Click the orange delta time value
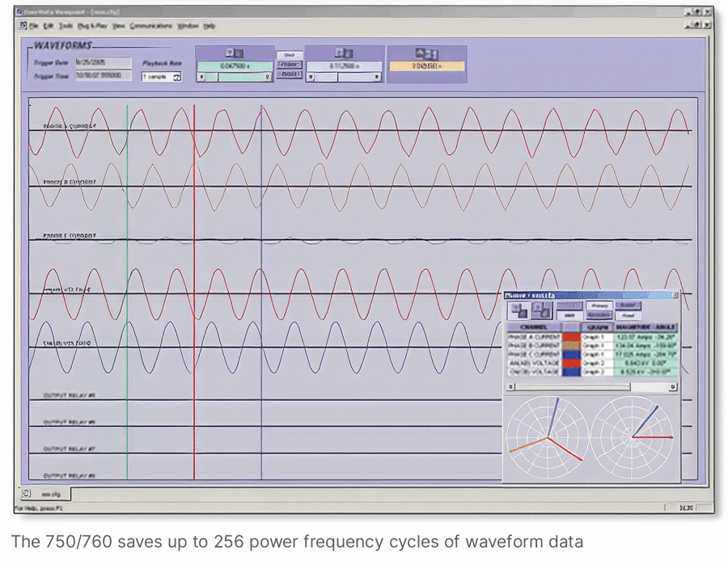728x566 pixels. pyautogui.click(x=426, y=66)
